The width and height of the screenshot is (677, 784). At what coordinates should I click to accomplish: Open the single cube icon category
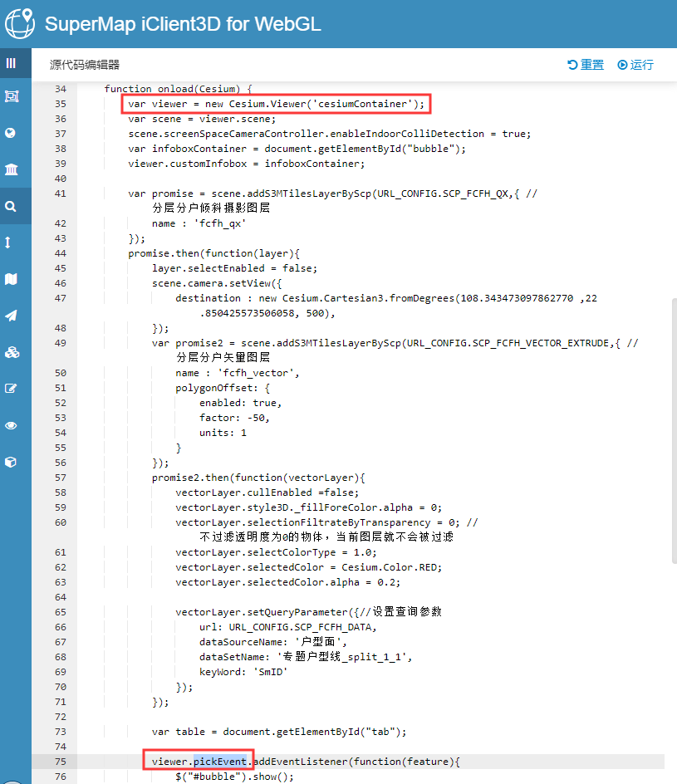[11, 462]
